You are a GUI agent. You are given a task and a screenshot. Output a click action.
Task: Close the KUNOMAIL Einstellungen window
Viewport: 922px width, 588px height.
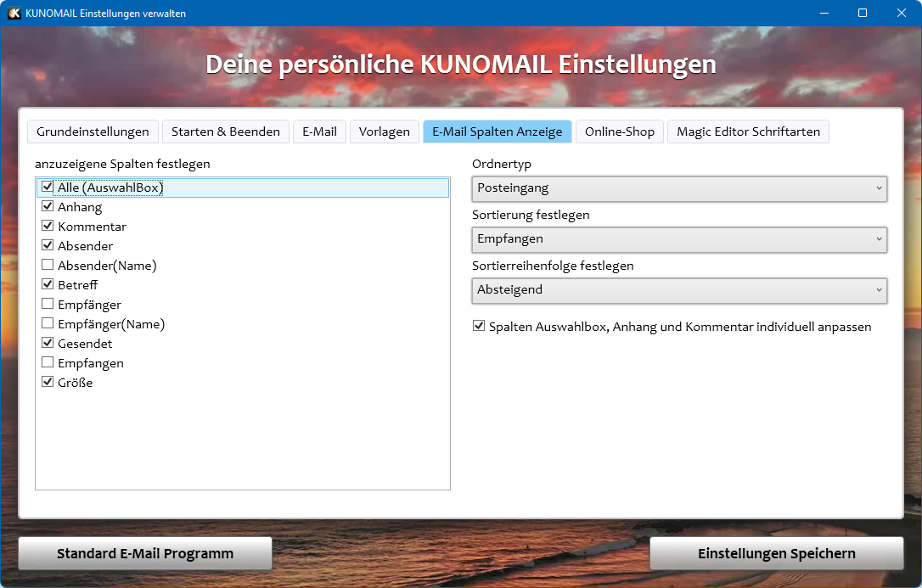pos(902,13)
